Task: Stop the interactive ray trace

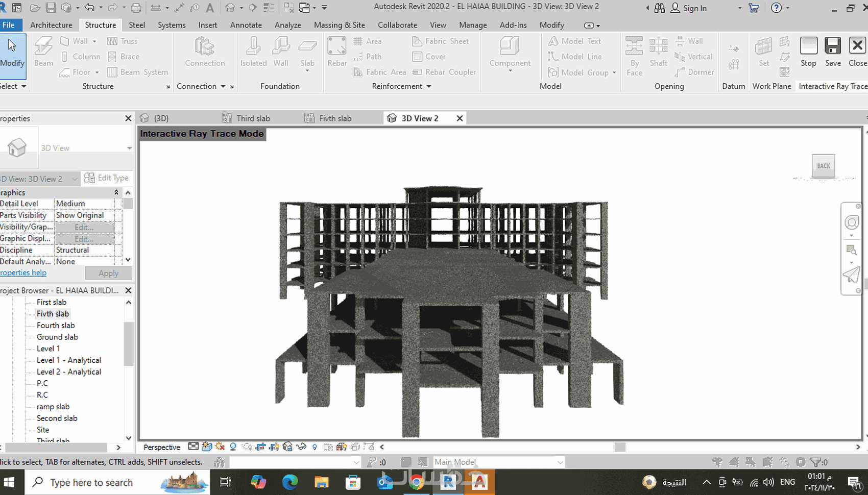Action: tap(808, 52)
